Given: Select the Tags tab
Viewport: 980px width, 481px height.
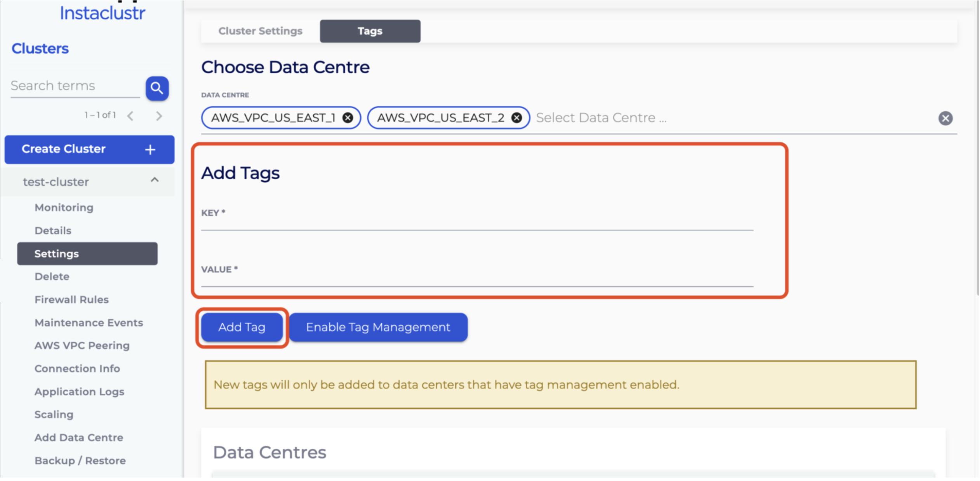Looking at the screenshot, I should [x=370, y=31].
